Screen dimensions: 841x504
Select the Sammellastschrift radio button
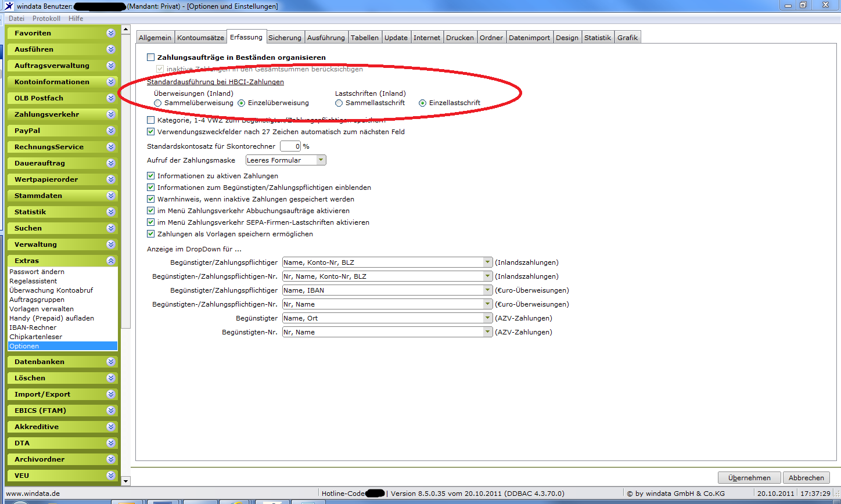click(339, 103)
